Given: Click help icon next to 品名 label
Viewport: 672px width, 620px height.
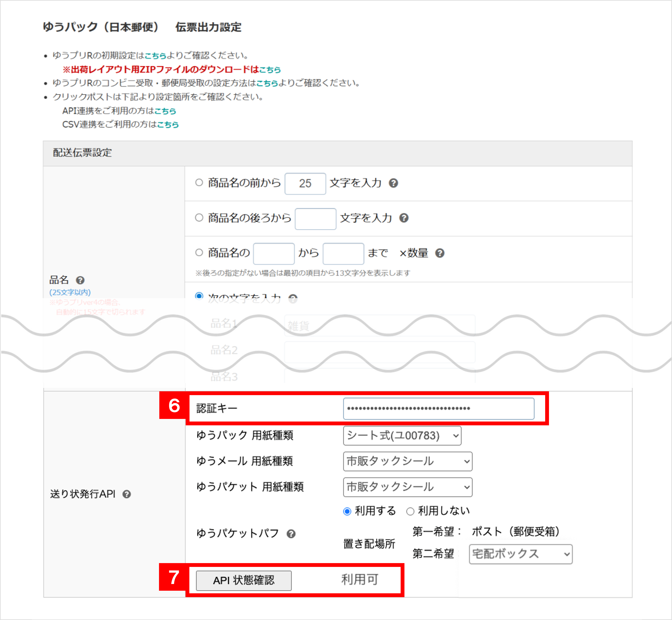Looking at the screenshot, I should click(x=80, y=280).
